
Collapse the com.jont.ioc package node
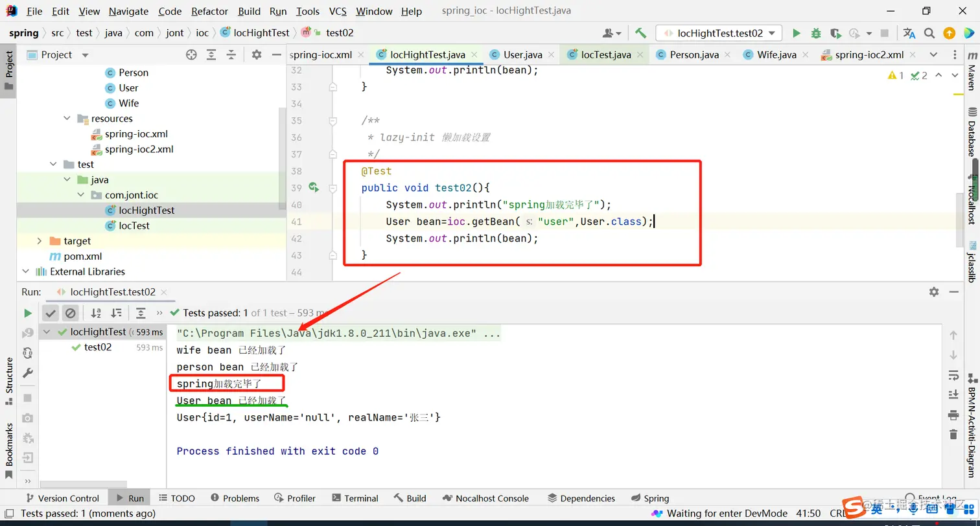81,195
